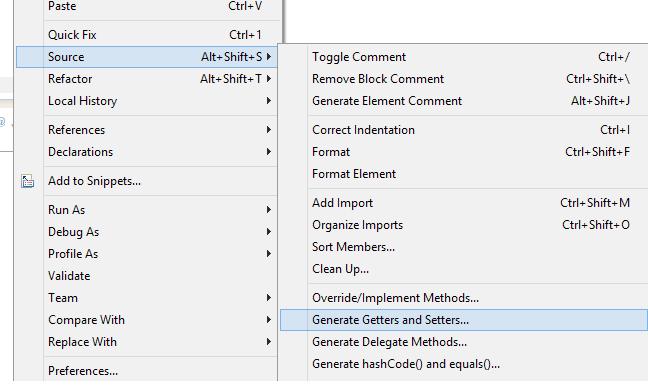Expand the Refactor submenu arrow

[269, 78]
